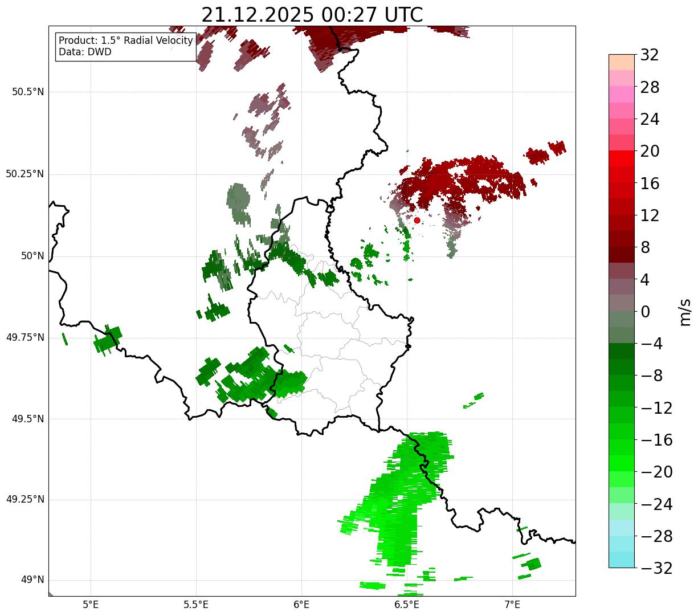Click the colorbar tick label −16
Screen dimensions: 698x616
click(x=656, y=440)
